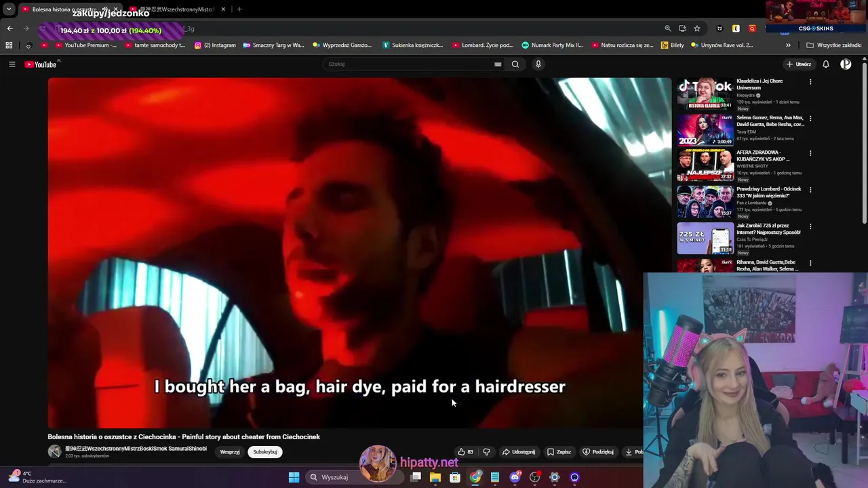The image size is (868, 488).
Task: Click the 'Subskrybuj' button
Action: [264, 452]
